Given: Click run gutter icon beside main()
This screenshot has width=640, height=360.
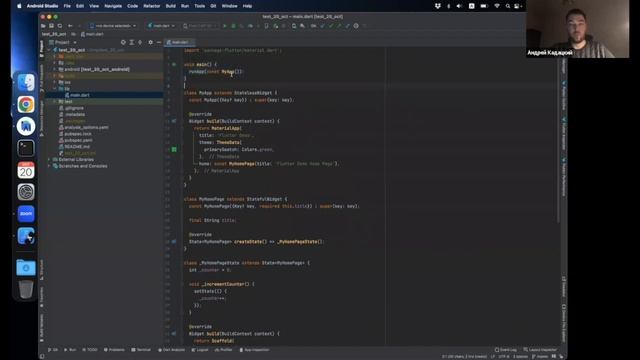Looking at the screenshot, I should 174,64.
